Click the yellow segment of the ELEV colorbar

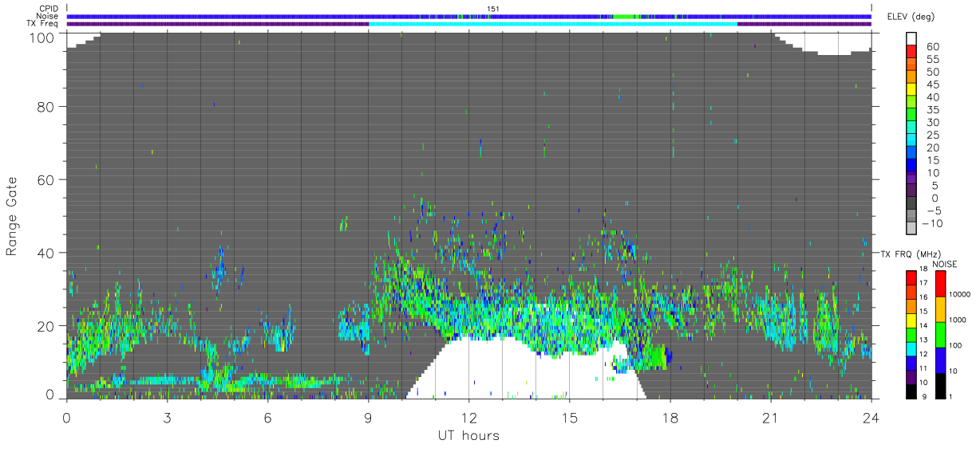click(x=912, y=91)
